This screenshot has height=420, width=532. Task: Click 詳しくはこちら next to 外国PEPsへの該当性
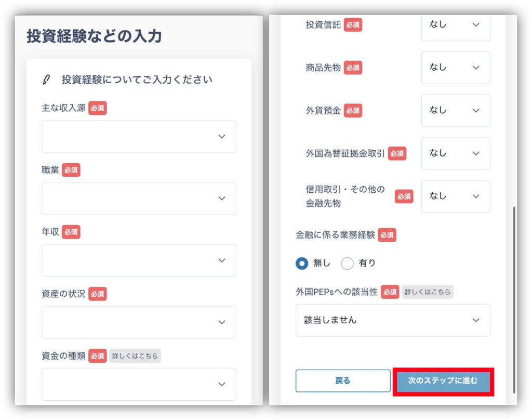[x=427, y=292]
